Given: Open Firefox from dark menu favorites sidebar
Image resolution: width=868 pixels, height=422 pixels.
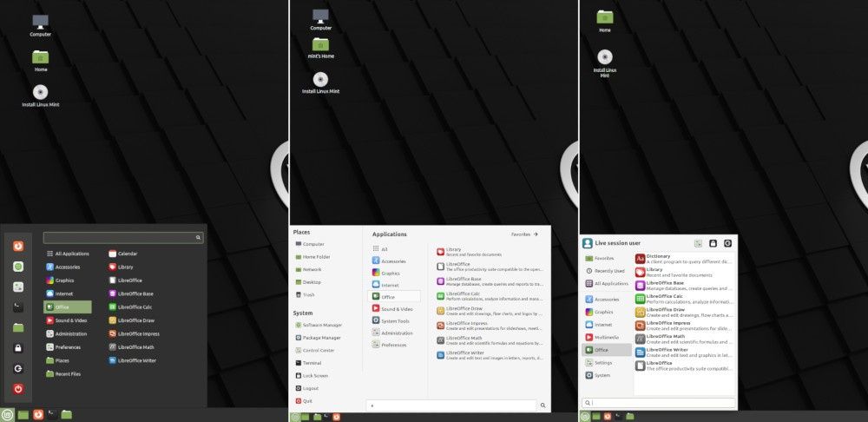Looking at the screenshot, I should pos(18,246).
